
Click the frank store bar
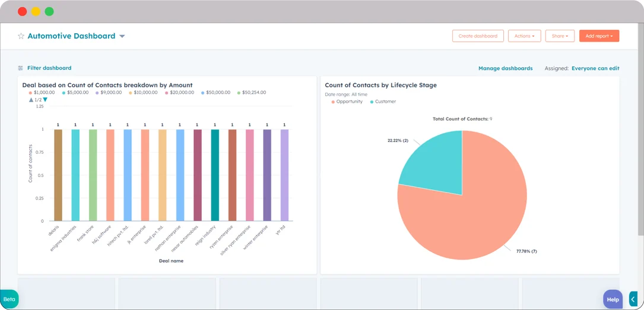coord(93,175)
